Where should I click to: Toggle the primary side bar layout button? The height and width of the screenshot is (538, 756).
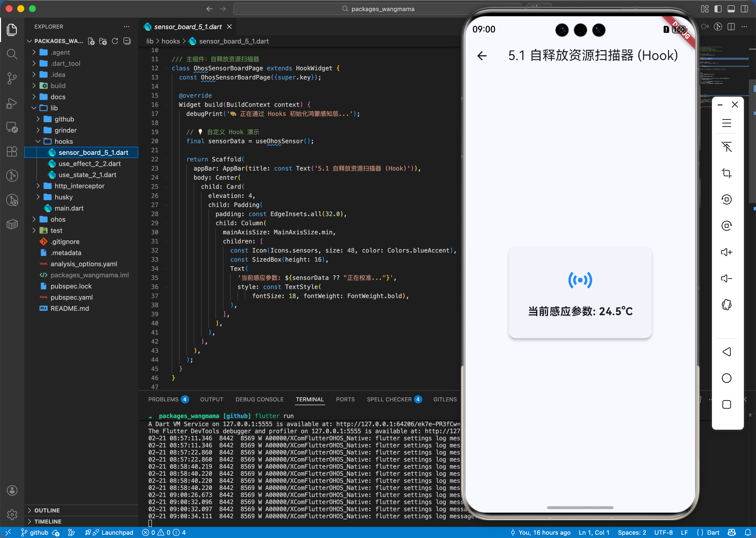pyautogui.click(x=718, y=9)
